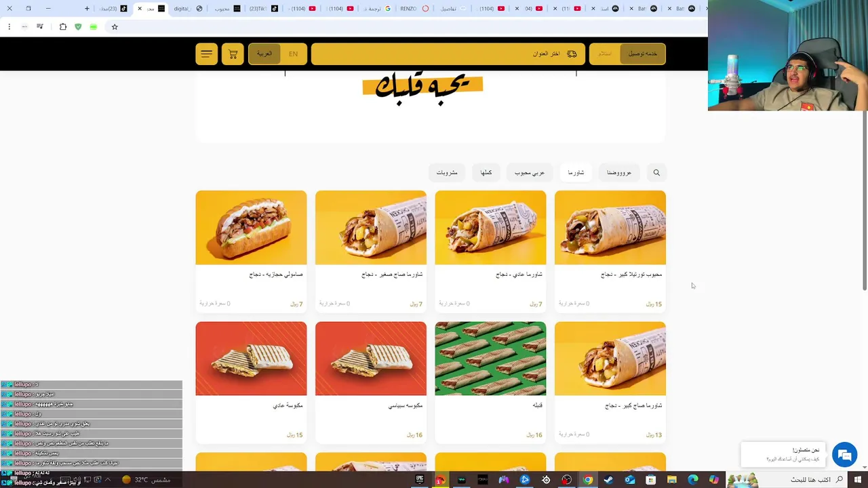Bookmark page with star icon

click(x=115, y=27)
